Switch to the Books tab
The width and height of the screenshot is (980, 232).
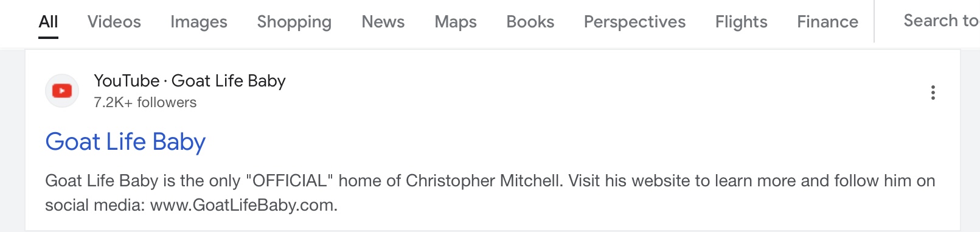530,22
